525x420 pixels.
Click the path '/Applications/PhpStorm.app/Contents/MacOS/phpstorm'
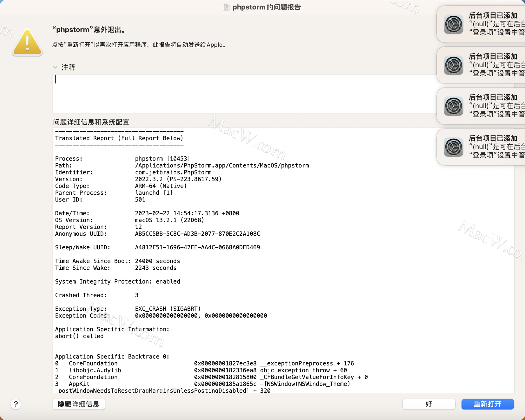tap(222, 166)
